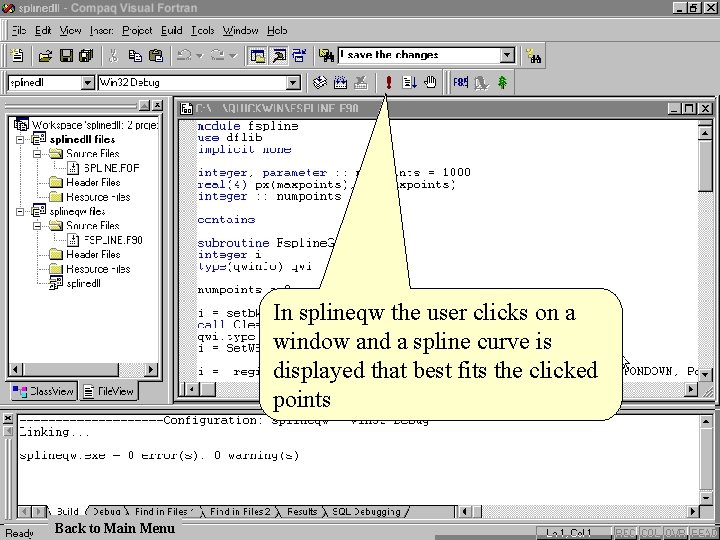Open the Tools menu

(x=202, y=31)
